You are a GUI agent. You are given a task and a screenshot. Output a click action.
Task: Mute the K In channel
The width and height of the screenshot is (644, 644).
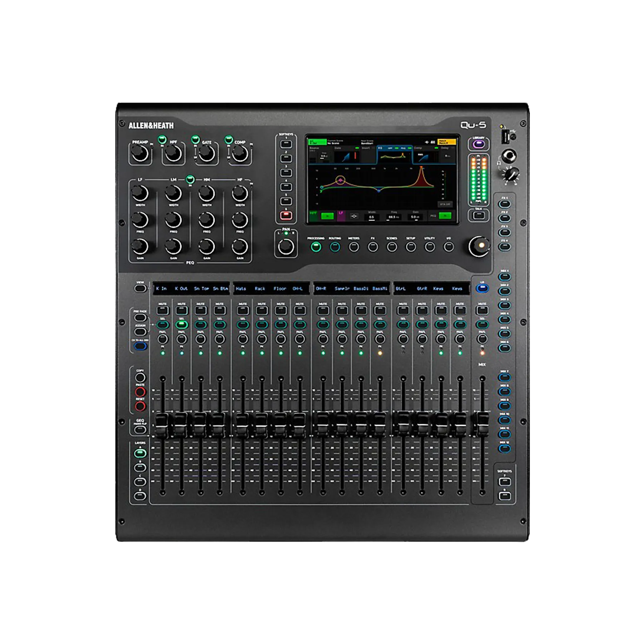tap(163, 310)
